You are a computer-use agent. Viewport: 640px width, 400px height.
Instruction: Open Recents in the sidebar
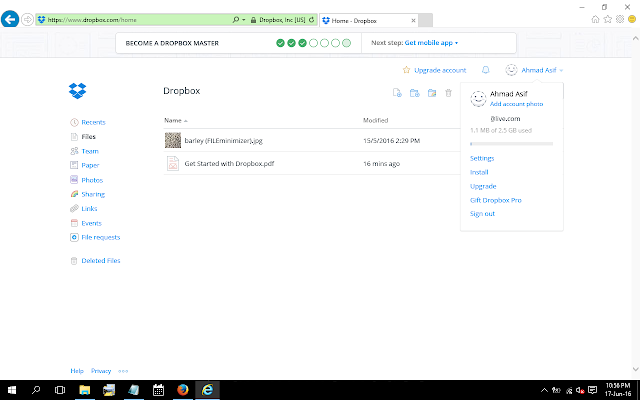93,122
